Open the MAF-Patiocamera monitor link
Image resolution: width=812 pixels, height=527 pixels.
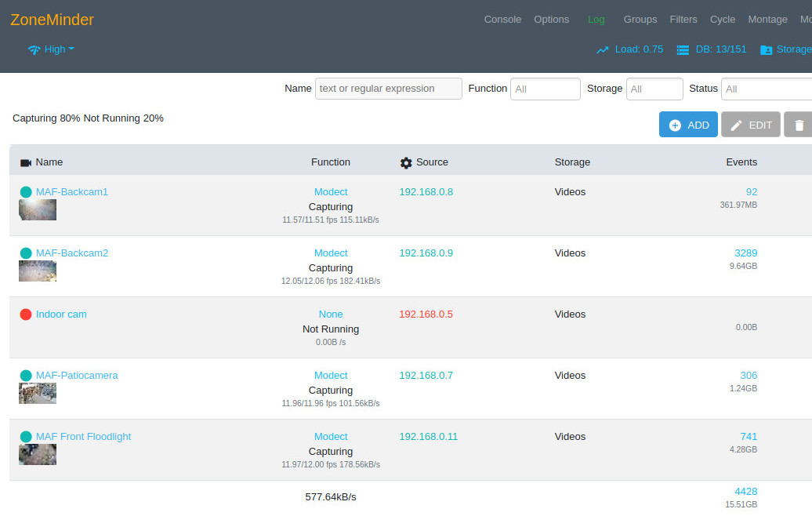click(x=77, y=375)
